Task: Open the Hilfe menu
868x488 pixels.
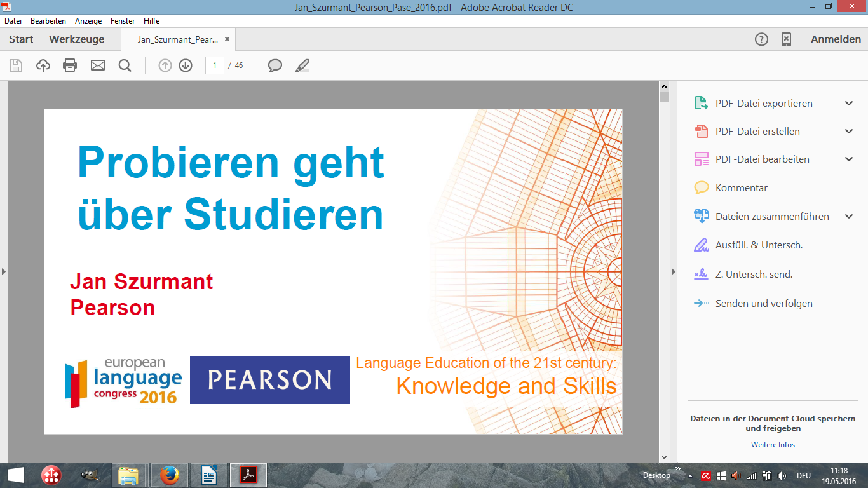Action: (x=151, y=21)
